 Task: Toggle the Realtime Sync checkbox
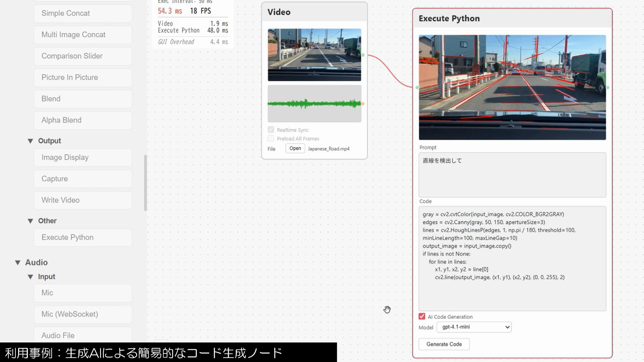click(271, 130)
